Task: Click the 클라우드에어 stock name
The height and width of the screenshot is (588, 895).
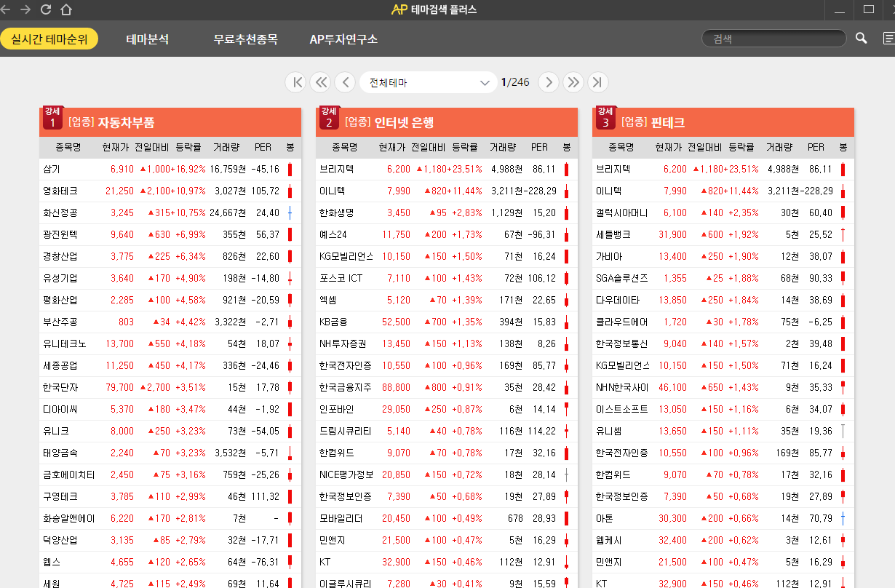Action: click(621, 322)
